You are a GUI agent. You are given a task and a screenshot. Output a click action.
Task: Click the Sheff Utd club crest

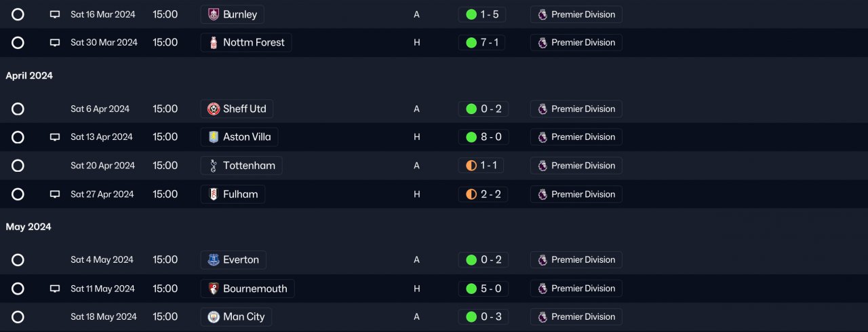coord(214,109)
